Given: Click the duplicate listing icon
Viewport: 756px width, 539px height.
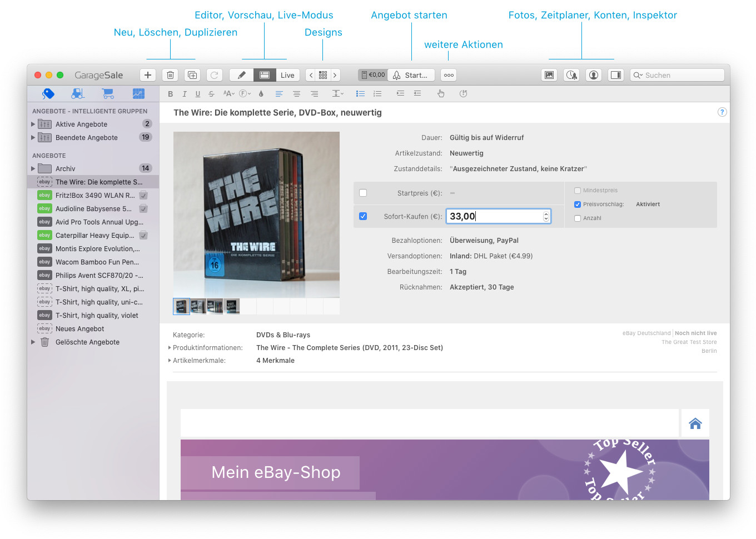Looking at the screenshot, I should click(192, 75).
